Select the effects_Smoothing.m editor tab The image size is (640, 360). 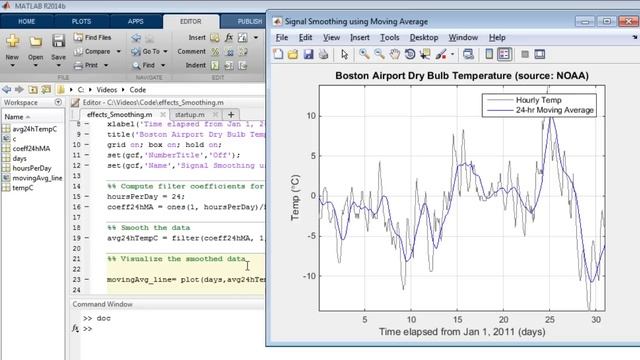coord(120,115)
